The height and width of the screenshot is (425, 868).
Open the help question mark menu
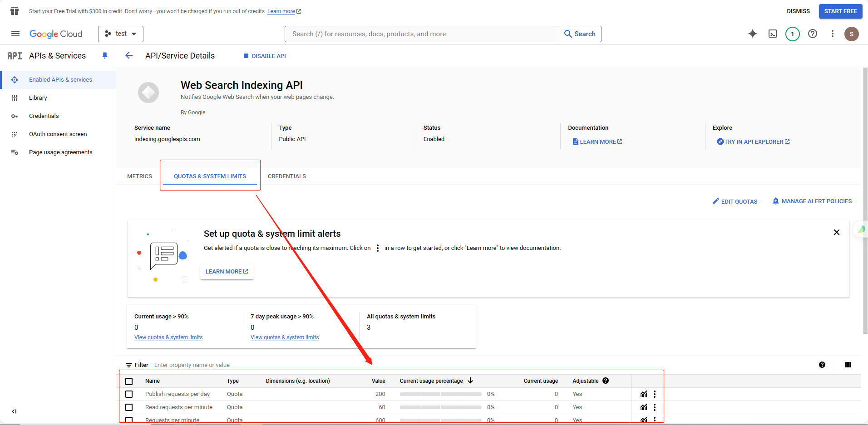pos(812,34)
